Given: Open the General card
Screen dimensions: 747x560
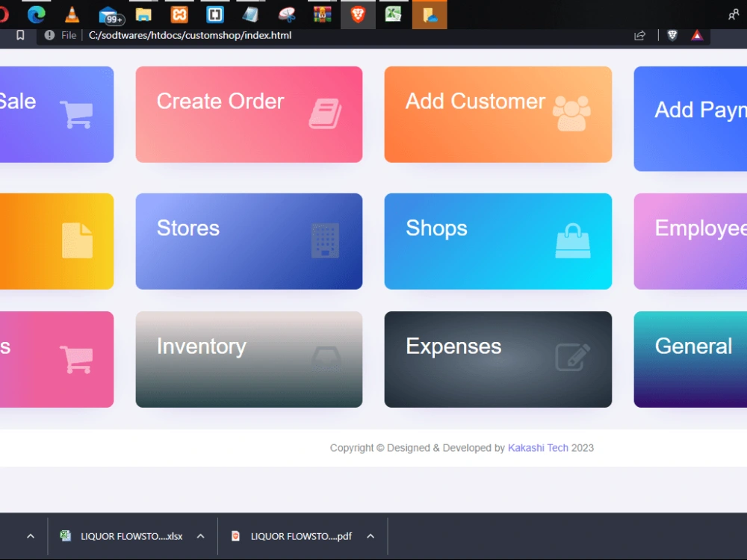Looking at the screenshot, I should click(x=690, y=359).
